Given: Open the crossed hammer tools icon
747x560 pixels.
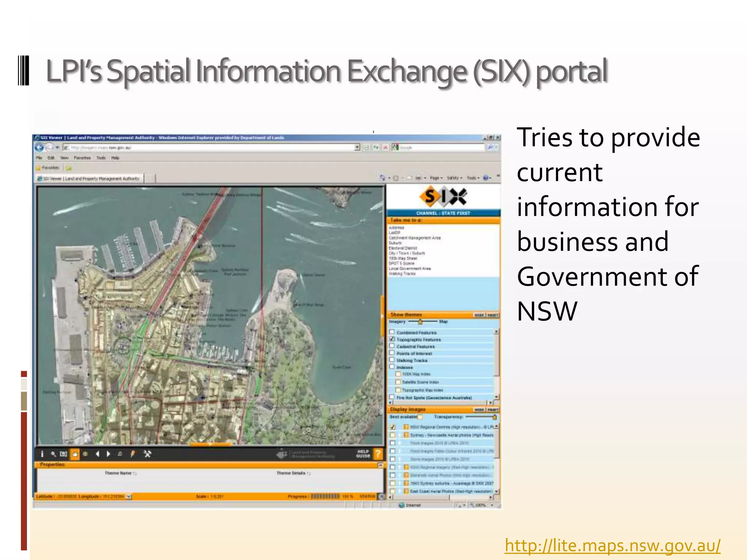Looking at the screenshot, I should (147, 454).
